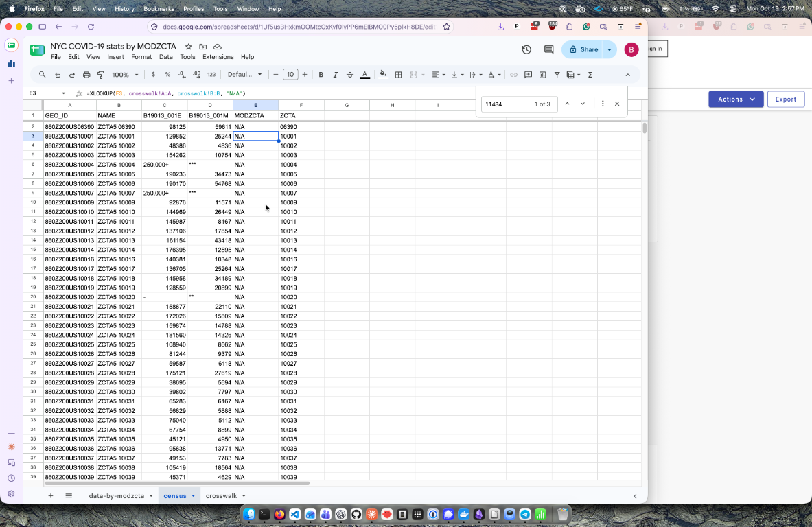
Task: Click the Undo toolbar icon
Action: (x=58, y=75)
